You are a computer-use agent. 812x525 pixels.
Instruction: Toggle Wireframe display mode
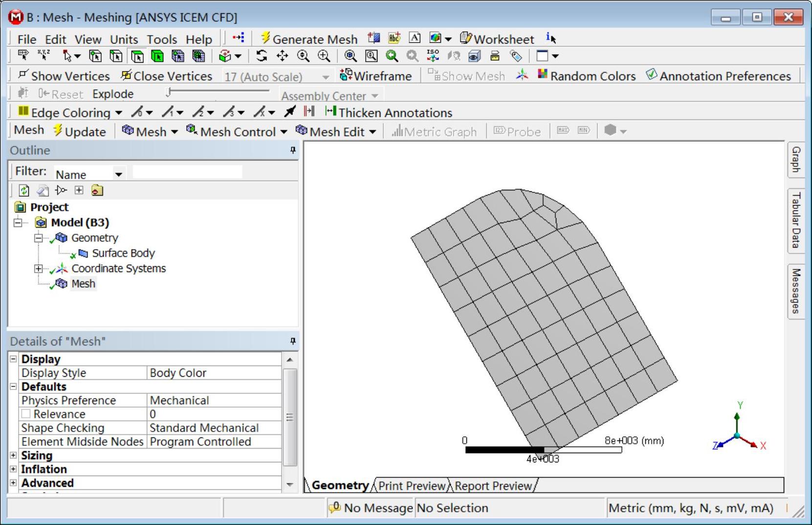tap(375, 76)
